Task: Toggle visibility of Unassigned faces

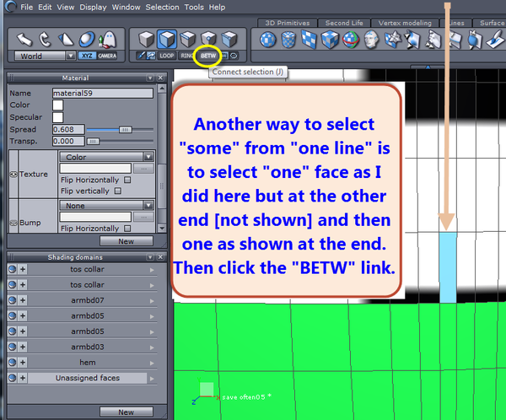Action: pos(13,378)
